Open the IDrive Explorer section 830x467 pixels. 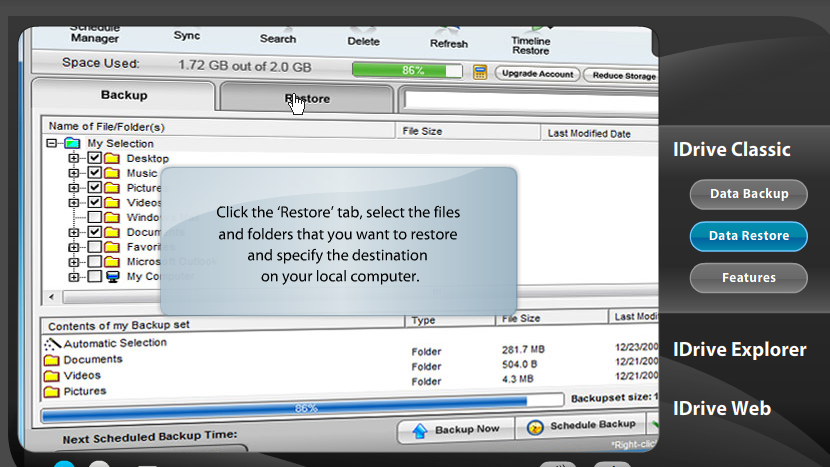739,350
